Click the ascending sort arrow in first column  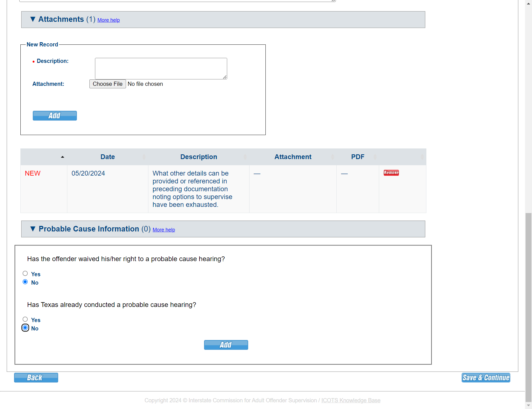click(63, 157)
